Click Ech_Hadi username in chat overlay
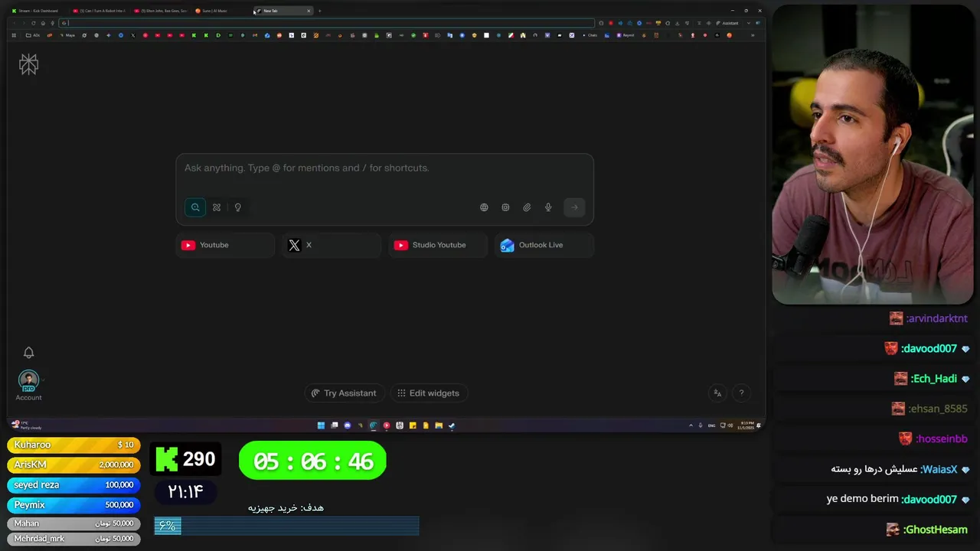The height and width of the screenshot is (551, 980). pyautogui.click(x=934, y=379)
